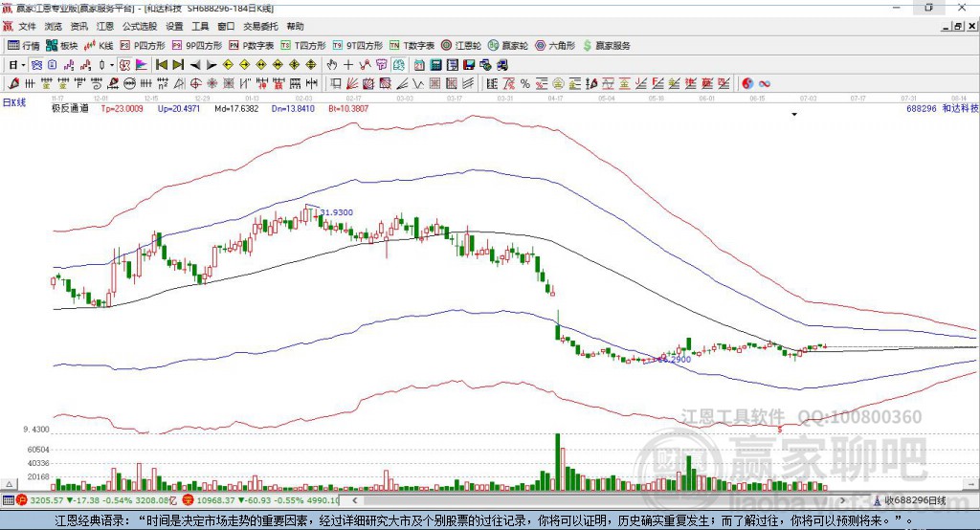Jump to first record arrow icon
Image resolution: width=980 pixels, height=530 pixels.
point(161,65)
